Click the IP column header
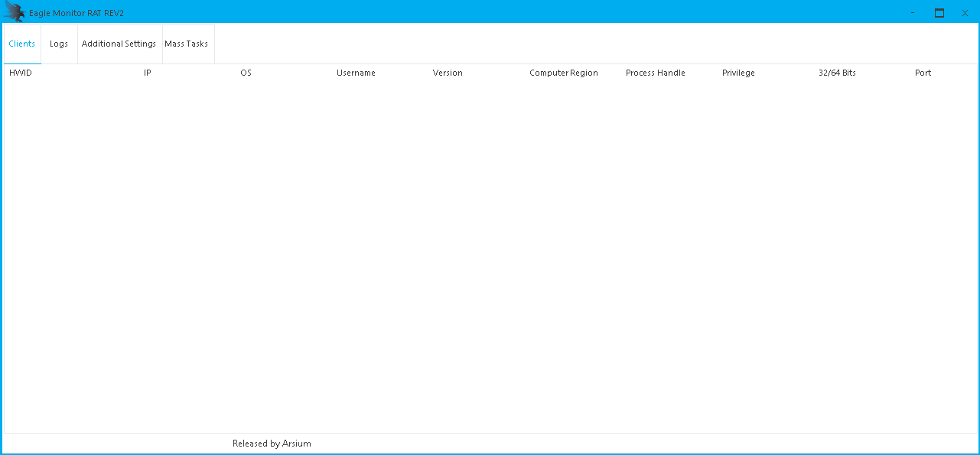Image resolution: width=980 pixels, height=455 pixels. [148, 73]
